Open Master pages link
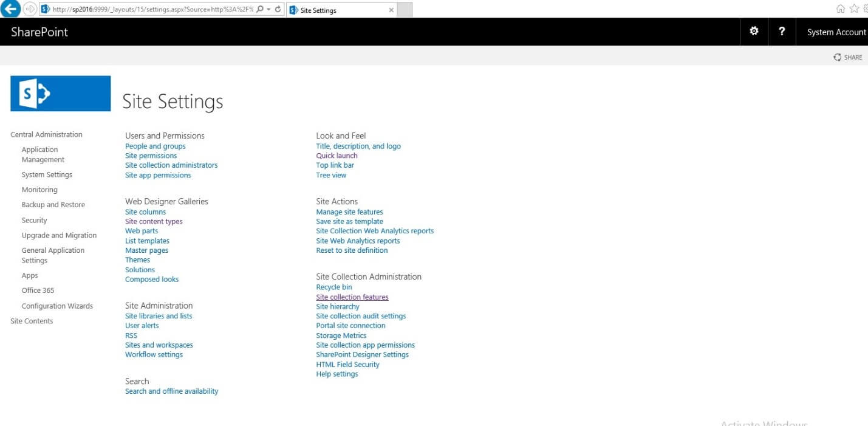Screen dimensions: 868x426 (x=146, y=250)
